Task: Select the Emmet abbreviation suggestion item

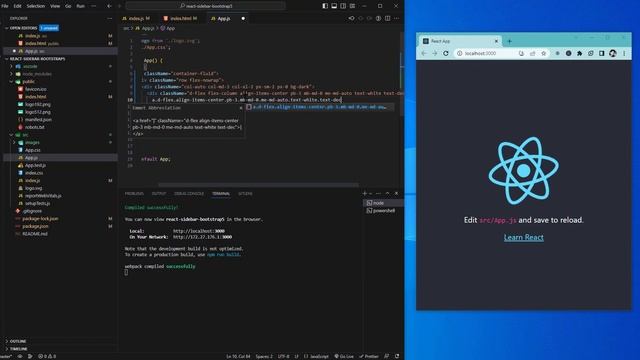Action: pos(320,107)
